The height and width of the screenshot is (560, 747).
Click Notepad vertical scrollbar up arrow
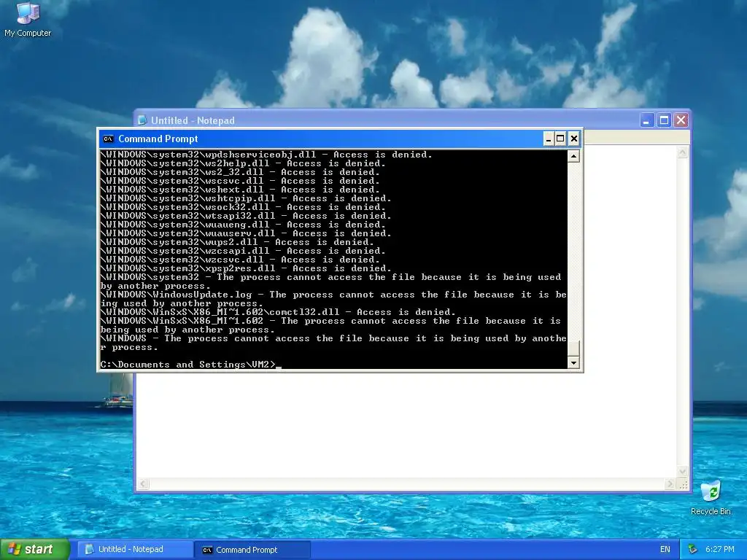click(682, 152)
